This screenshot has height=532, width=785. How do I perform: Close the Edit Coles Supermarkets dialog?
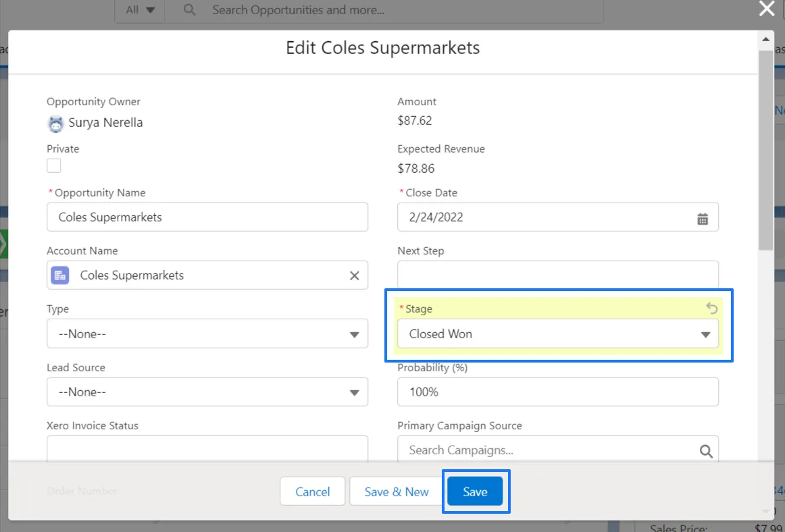pos(767,9)
